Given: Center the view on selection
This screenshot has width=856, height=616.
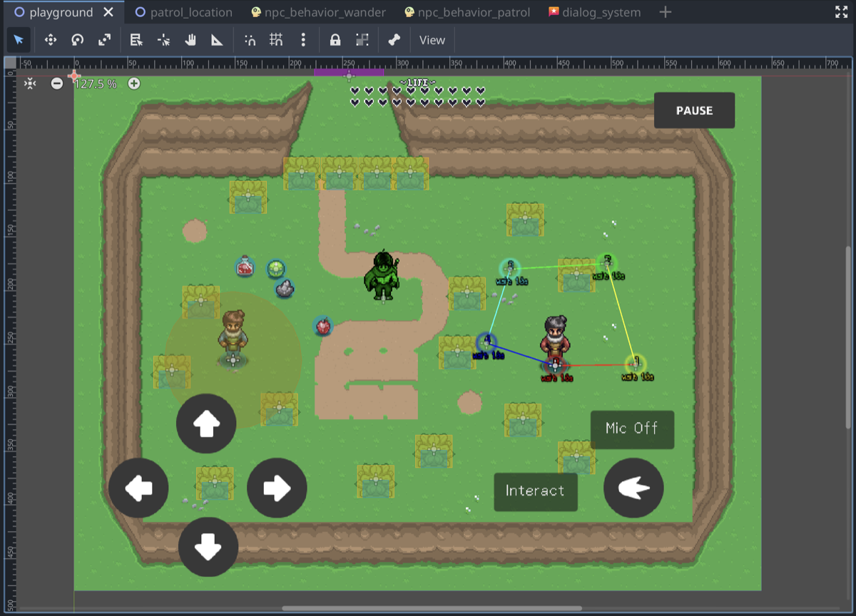Looking at the screenshot, I should 30,84.
